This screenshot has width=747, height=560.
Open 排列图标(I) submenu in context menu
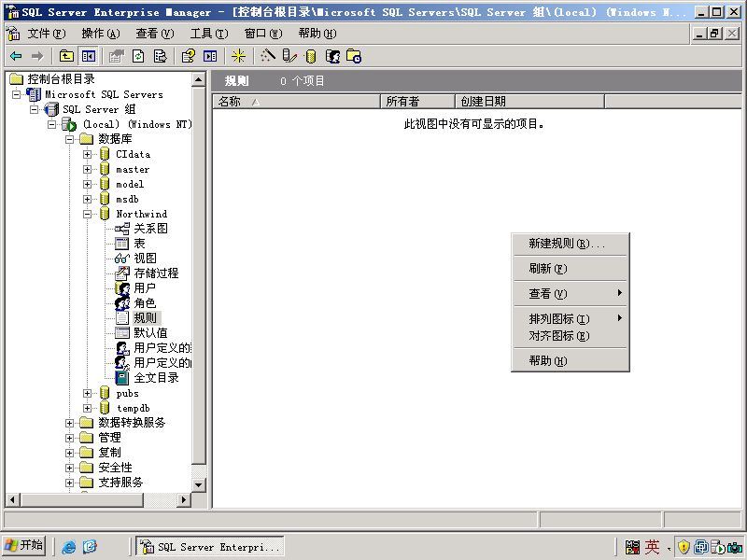click(571, 318)
